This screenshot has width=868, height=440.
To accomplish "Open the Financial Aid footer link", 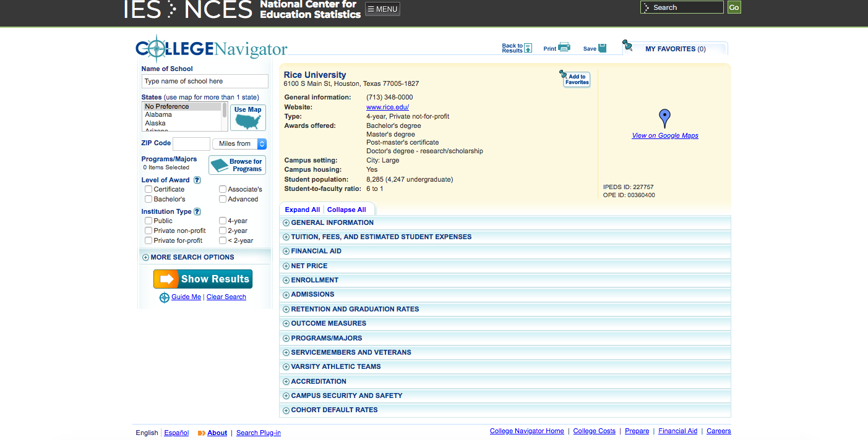I will pos(677,431).
